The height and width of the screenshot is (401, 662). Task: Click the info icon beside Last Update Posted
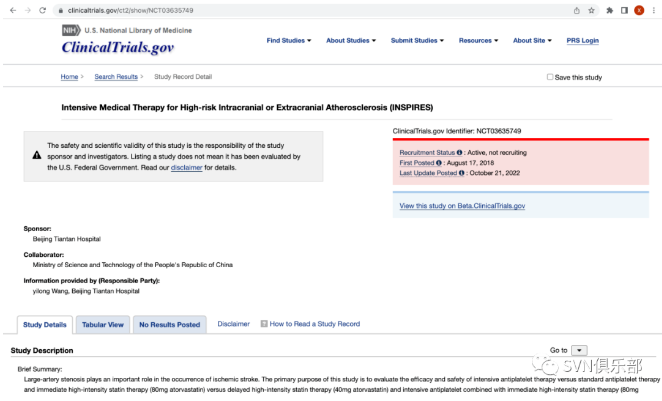click(461, 173)
